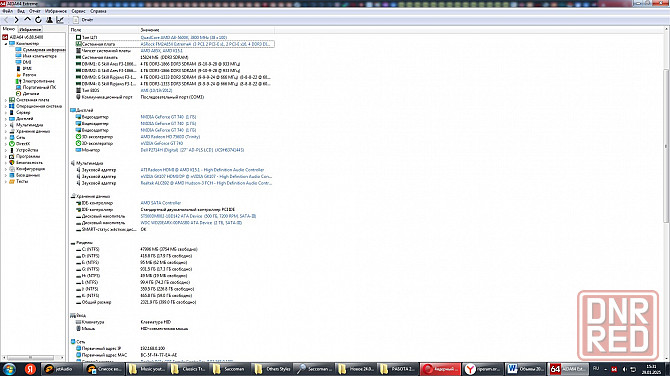Viewport: 670px width, 376px height.
Task: Expand the Сервер tree node
Action: [x=6, y=112]
